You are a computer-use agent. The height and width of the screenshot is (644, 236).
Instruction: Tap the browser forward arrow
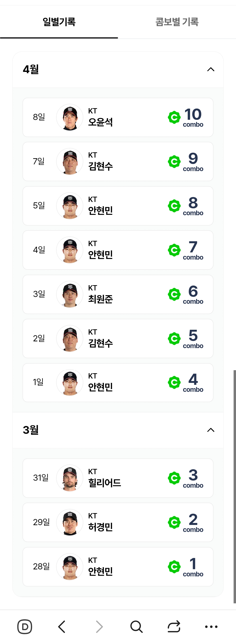click(x=99, y=627)
